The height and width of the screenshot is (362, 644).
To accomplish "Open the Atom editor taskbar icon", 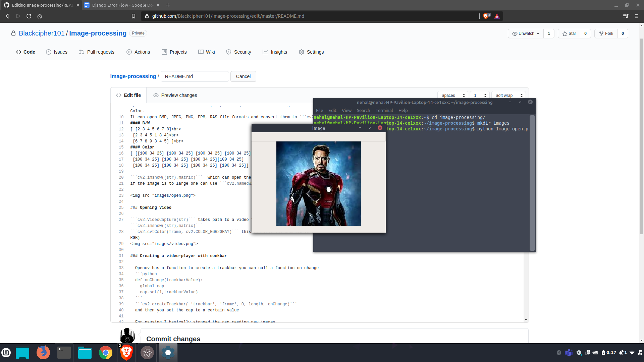I will tap(147, 353).
